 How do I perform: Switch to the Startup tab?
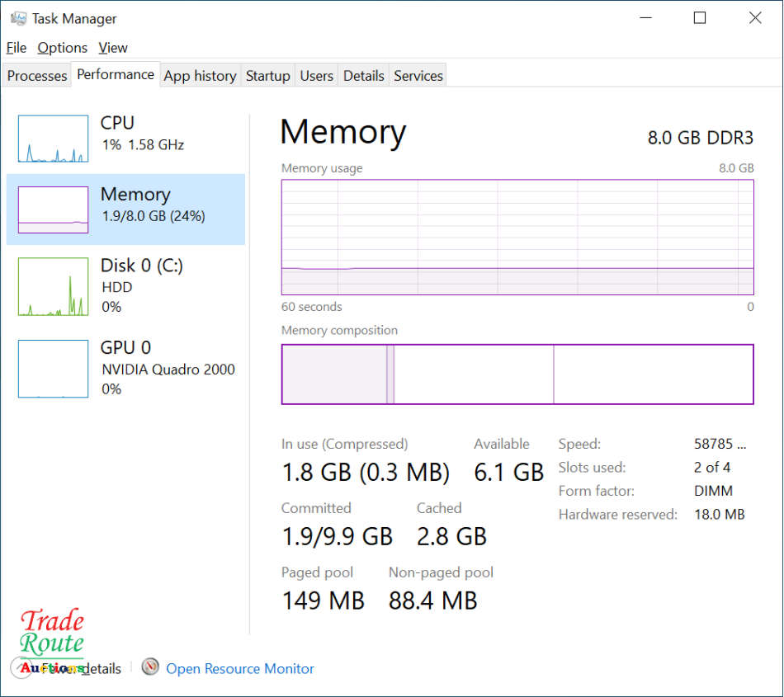[x=267, y=76]
